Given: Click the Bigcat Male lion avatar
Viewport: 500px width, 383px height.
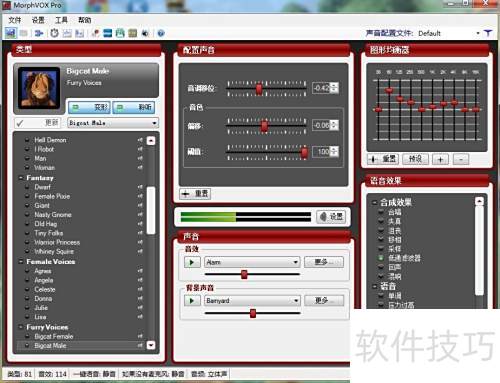Looking at the screenshot, I should click(39, 88).
